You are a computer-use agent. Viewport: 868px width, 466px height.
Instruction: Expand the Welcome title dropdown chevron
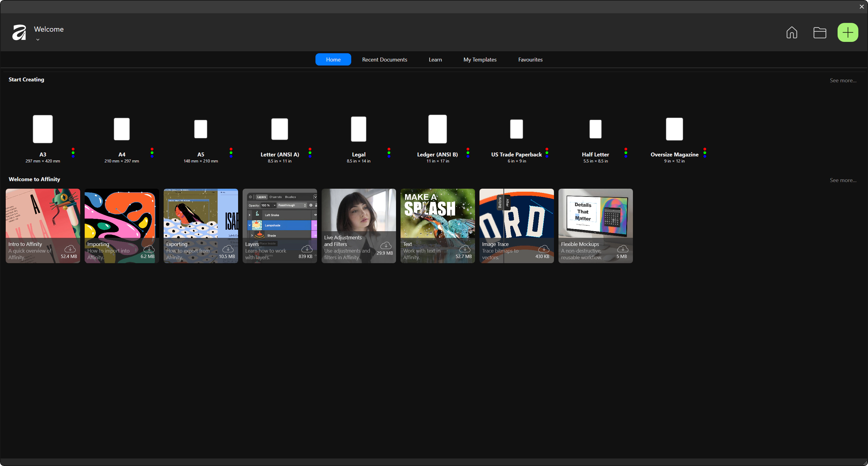(x=38, y=40)
